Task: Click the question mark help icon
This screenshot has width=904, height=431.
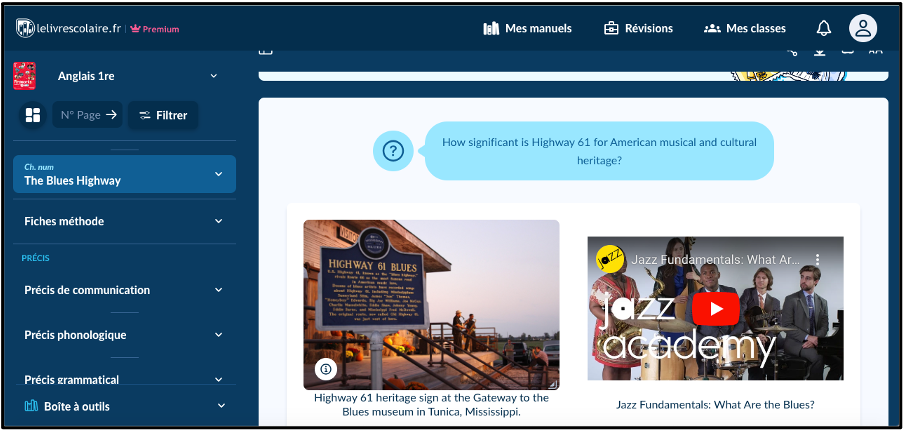Action: click(393, 151)
